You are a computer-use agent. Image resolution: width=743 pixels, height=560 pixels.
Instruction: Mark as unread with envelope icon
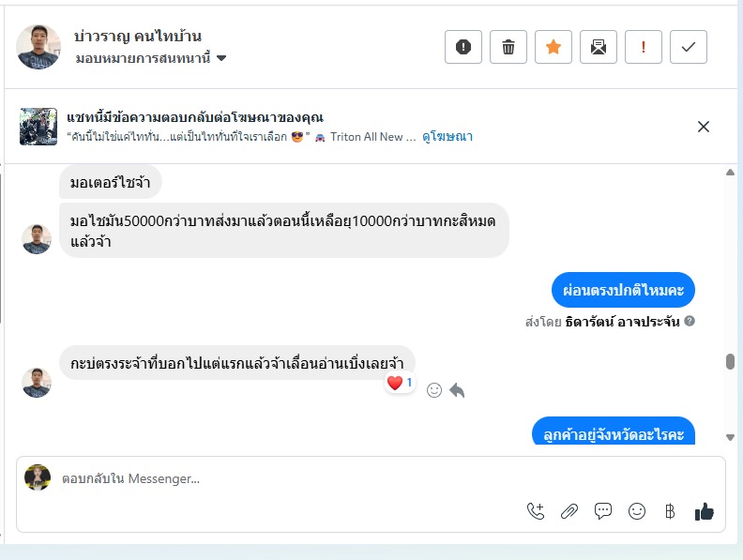pyautogui.click(x=599, y=47)
